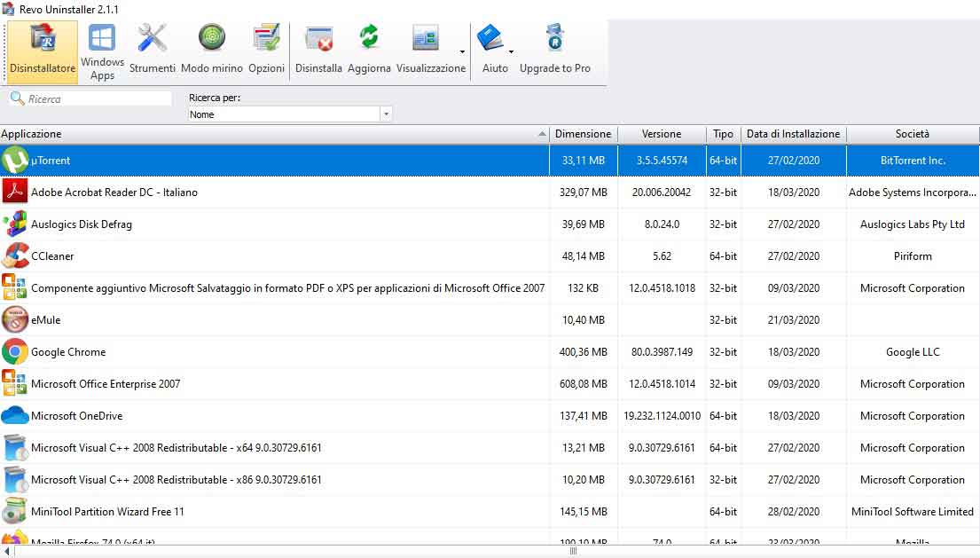
Task: Click the 'CCleaner' row name
Action: coord(52,256)
